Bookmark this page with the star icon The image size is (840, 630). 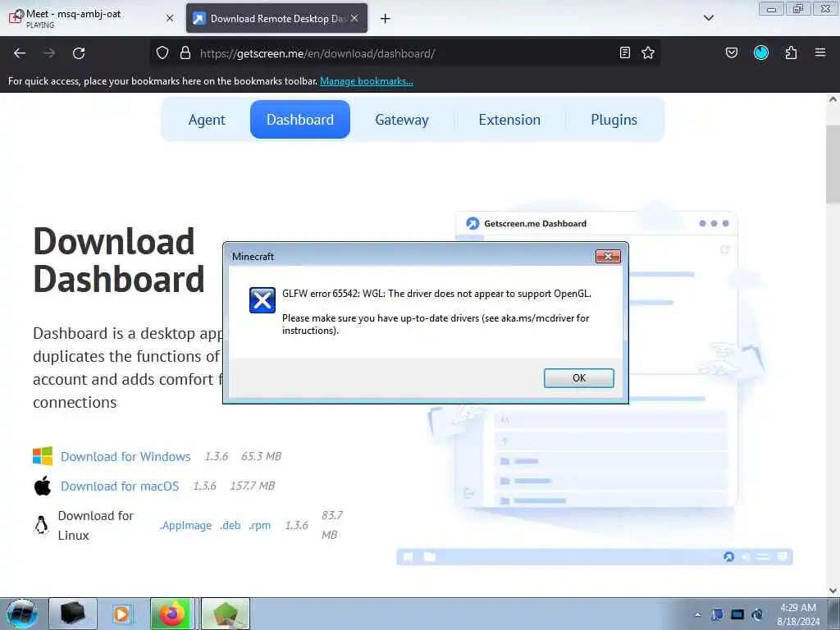(x=648, y=53)
